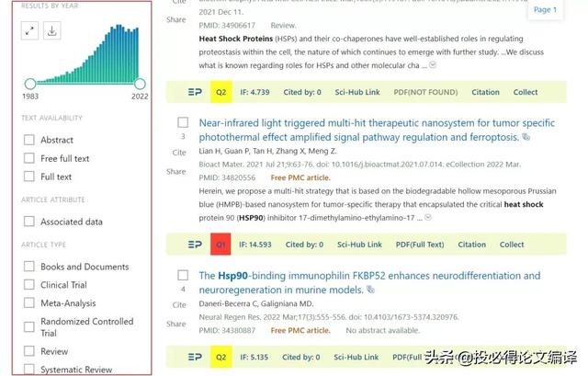
Task: Click Collect on the IF 4.739 bar
Action: pyautogui.click(x=526, y=92)
